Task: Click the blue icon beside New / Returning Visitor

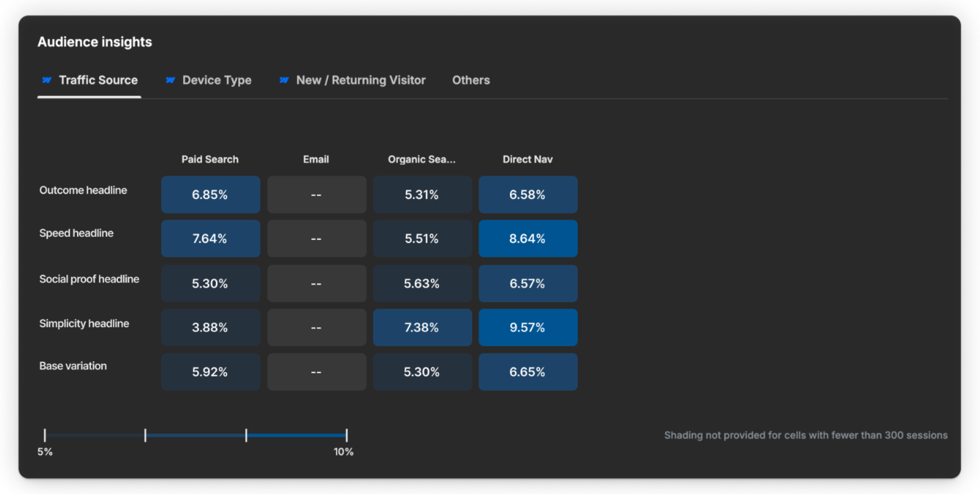Action: (x=284, y=80)
